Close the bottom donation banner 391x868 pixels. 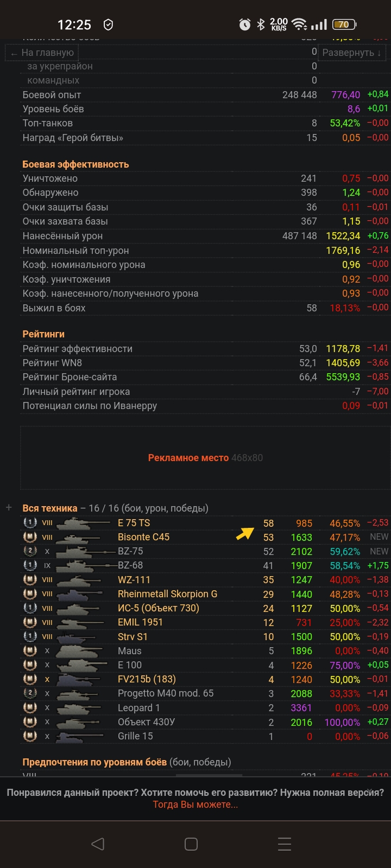pyautogui.click(x=370, y=792)
